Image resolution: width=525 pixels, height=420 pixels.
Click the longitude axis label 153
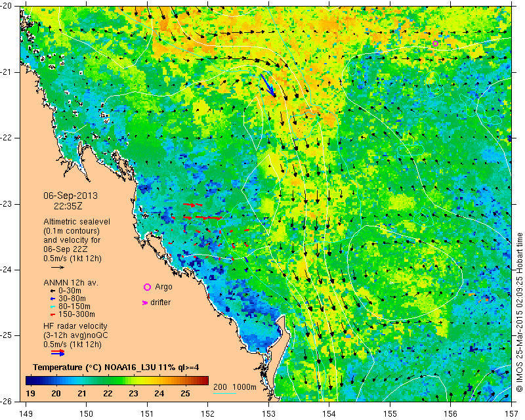click(268, 415)
